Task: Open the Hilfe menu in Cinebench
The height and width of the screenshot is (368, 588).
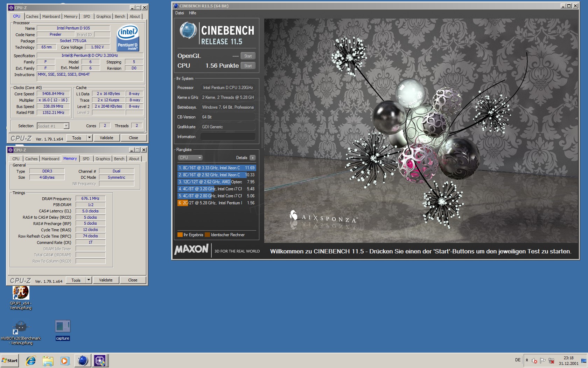Action: click(192, 13)
